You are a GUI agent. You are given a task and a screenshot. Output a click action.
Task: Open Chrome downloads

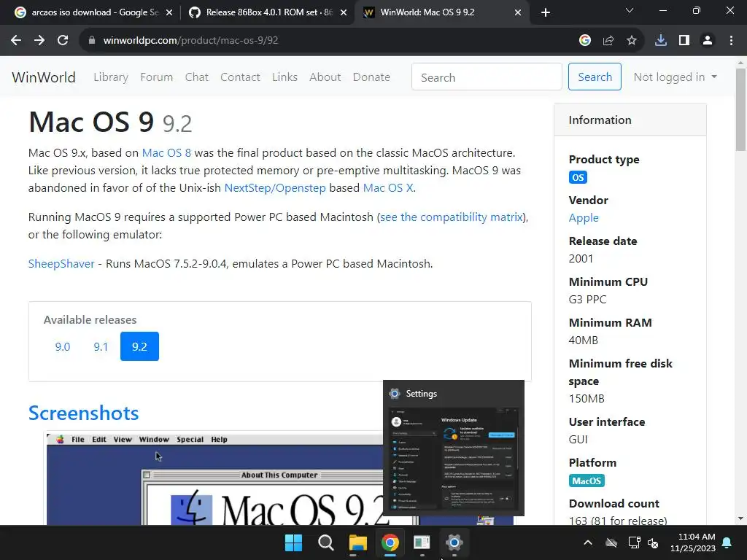661,41
